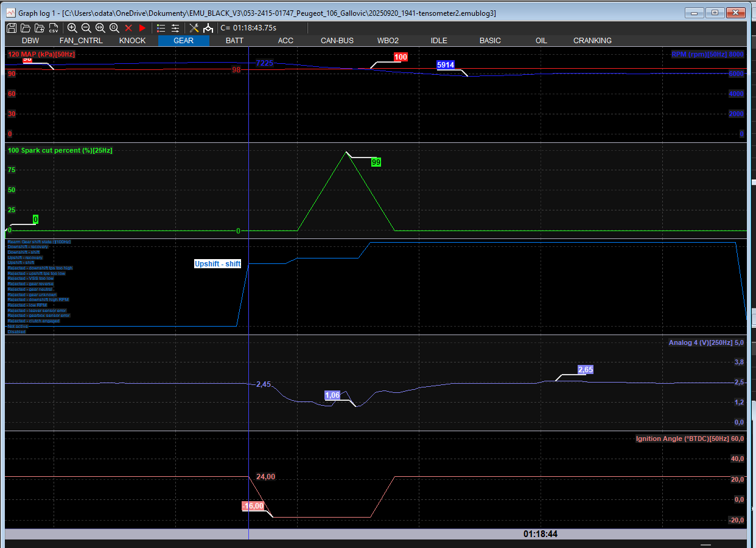Click the cursor time readout C= 01:18:43.75s
756x548 pixels.
[248, 28]
